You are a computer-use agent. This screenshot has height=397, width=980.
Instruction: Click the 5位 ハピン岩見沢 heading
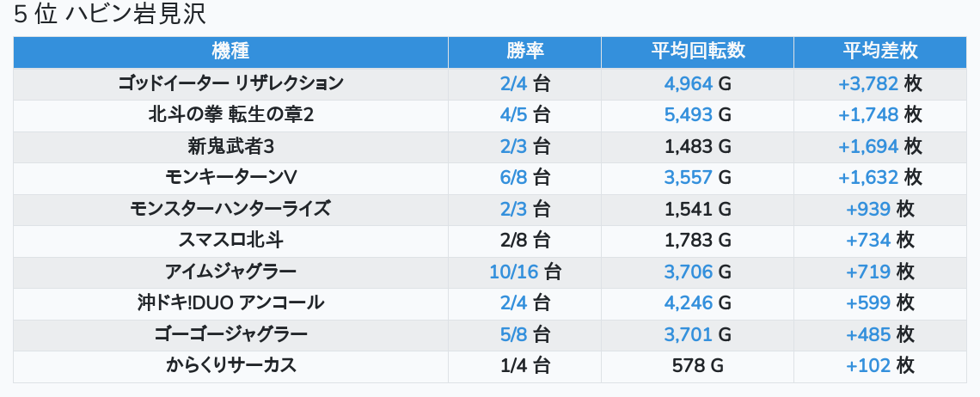tap(109, 15)
